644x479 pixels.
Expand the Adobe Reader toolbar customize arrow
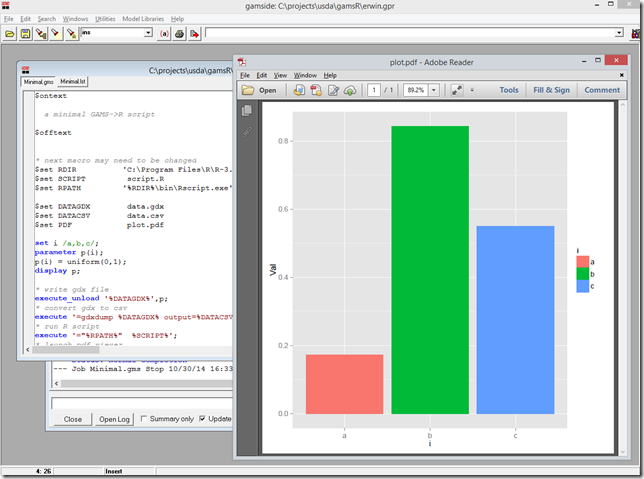tap(472, 90)
